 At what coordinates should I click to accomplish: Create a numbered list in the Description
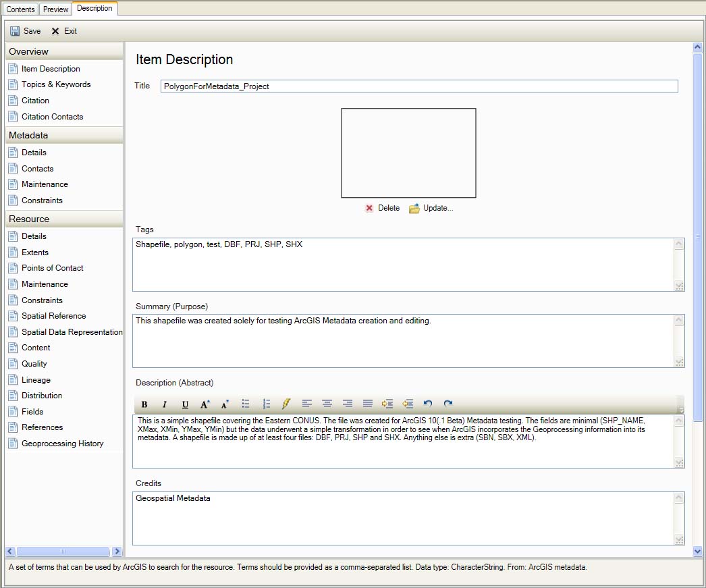(266, 403)
